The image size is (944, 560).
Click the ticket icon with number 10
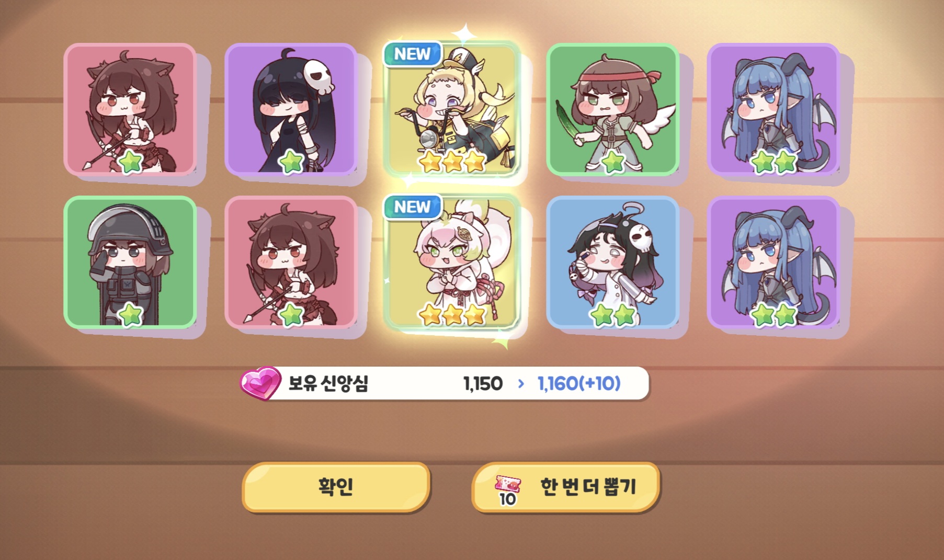point(508,490)
